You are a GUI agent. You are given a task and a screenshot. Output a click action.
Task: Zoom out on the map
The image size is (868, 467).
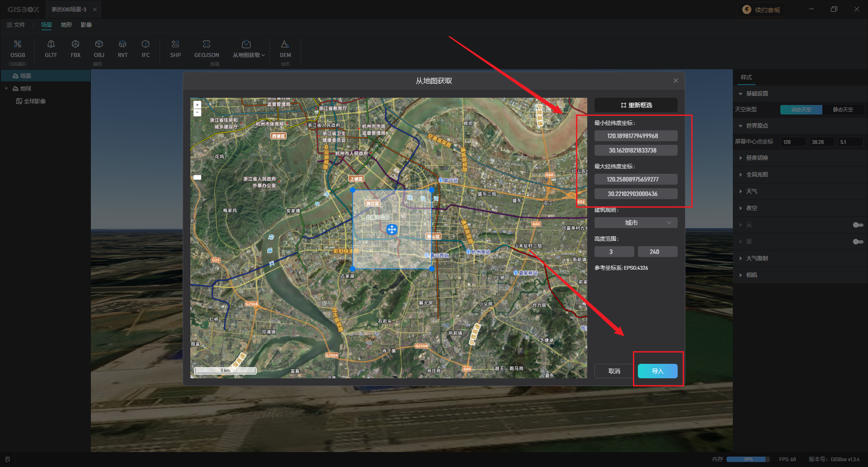[x=197, y=112]
